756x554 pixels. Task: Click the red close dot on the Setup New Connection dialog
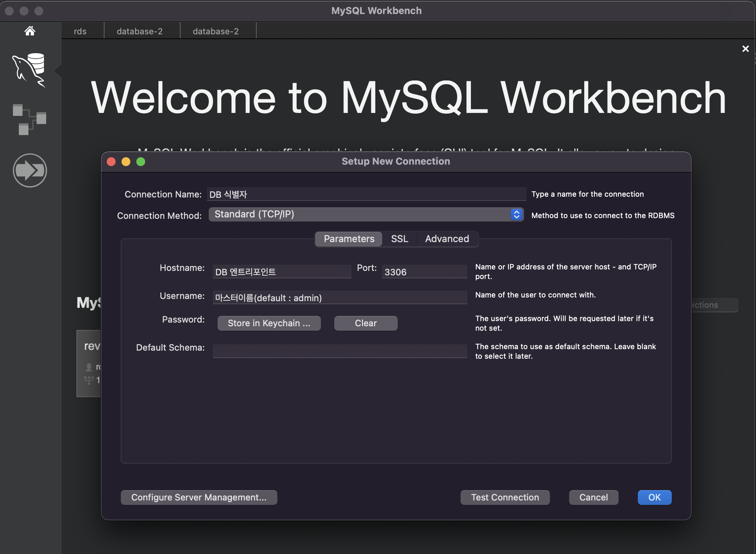(111, 162)
